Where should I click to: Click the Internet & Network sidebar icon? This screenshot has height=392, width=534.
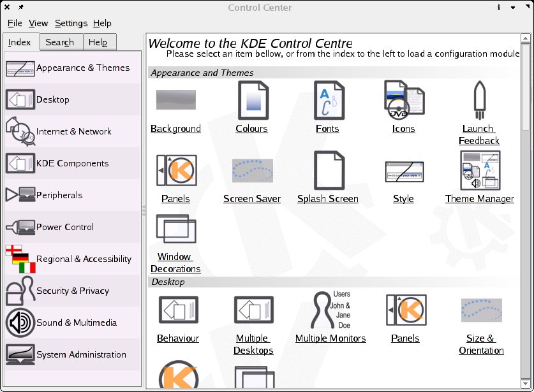[x=20, y=131]
